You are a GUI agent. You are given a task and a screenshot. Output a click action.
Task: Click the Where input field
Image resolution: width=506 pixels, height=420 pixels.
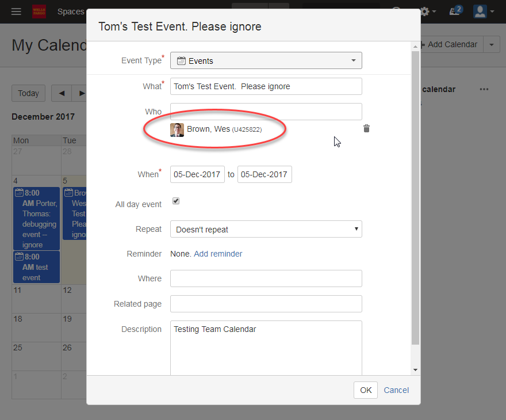click(266, 278)
